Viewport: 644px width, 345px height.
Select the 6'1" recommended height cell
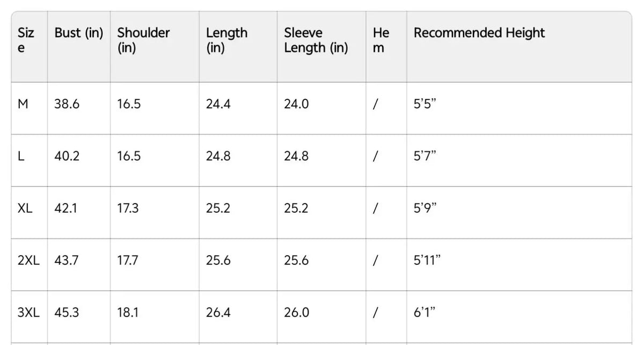pyautogui.click(x=425, y=313)
